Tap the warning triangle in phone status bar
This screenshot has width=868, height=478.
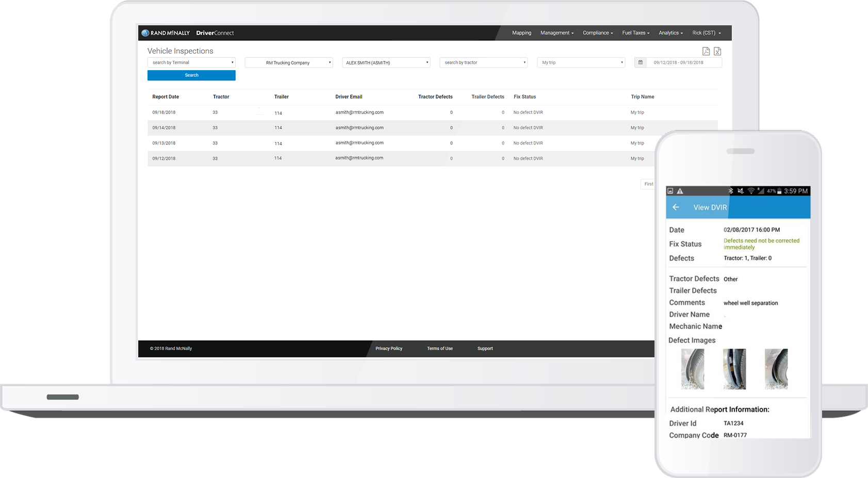[680, 191]
